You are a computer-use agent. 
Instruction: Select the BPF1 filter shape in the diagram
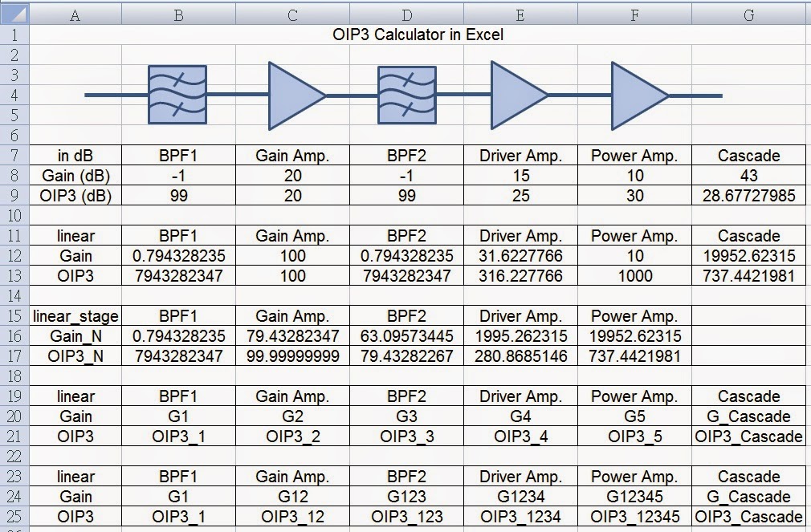point(177,94)
